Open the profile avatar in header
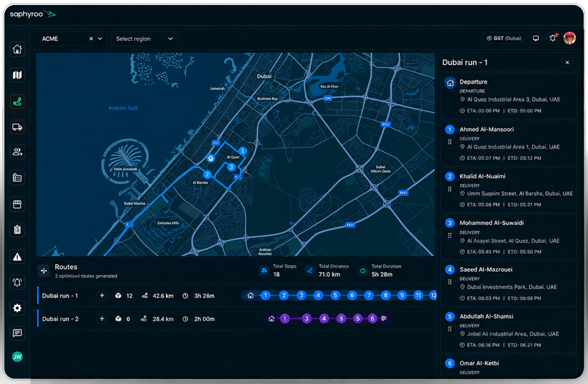Screen dimensions: 588x384 (x=569, y=38)
